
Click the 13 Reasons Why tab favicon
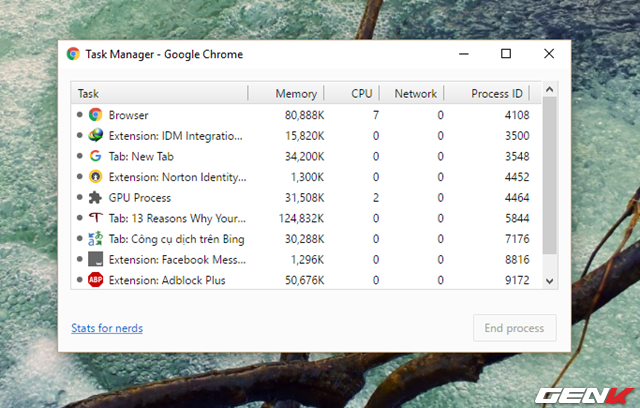tap(96, 217)
